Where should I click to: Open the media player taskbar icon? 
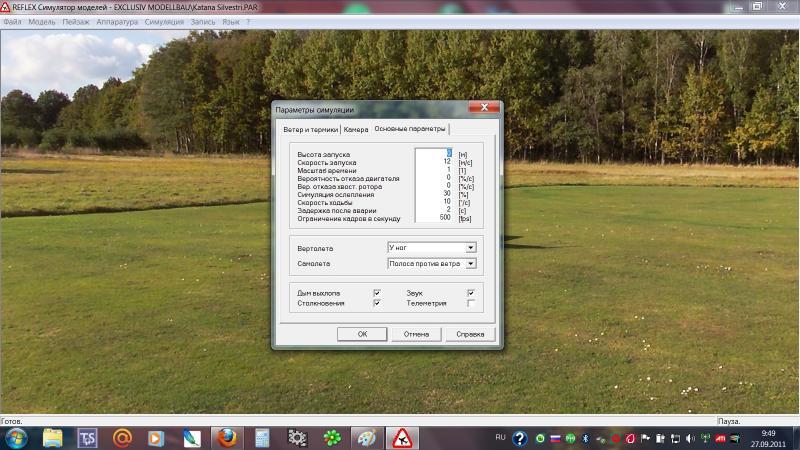coord(156,438)
